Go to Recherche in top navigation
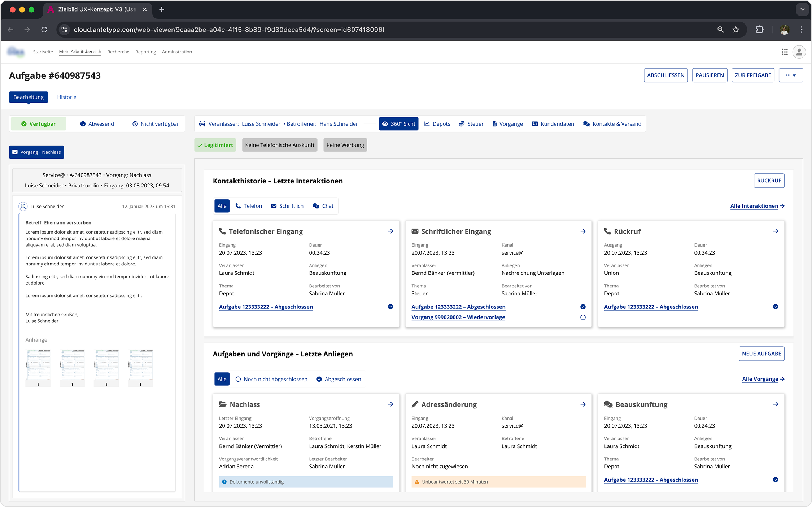 click(x=118, y=52)
